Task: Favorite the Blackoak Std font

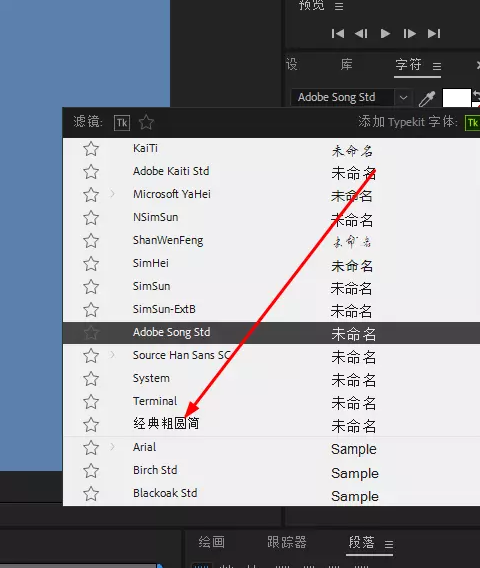Action: pos(91,494)
